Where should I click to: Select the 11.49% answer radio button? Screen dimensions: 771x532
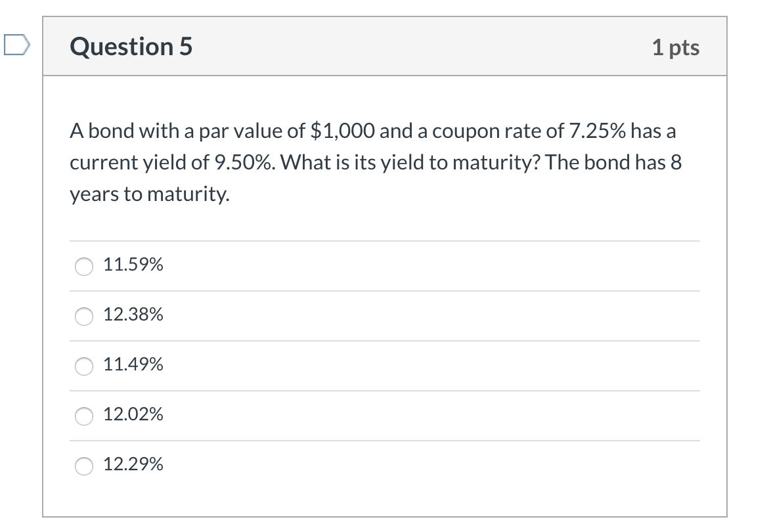pyautogui.click(x=83, y=366)
